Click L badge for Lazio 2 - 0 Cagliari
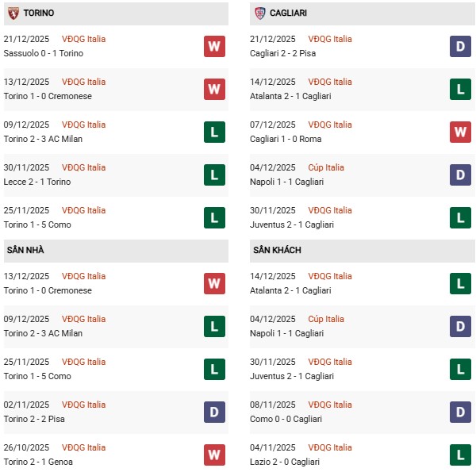476x472 pixels. 461,455
